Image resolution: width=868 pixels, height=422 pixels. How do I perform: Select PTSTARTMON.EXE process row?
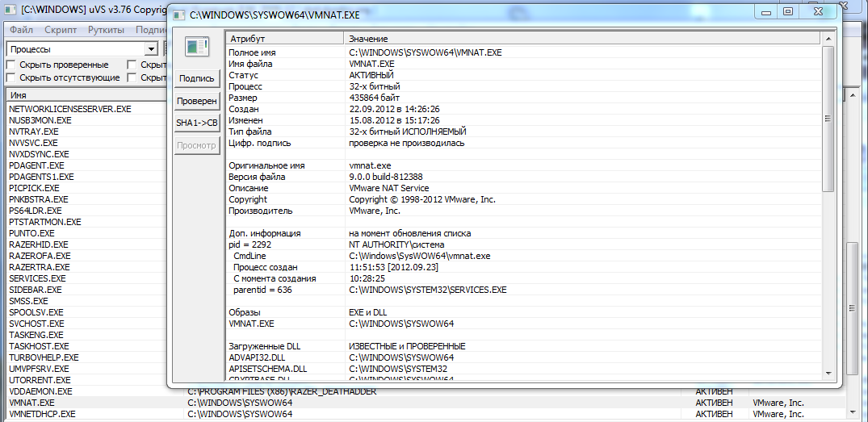point(45,222)
